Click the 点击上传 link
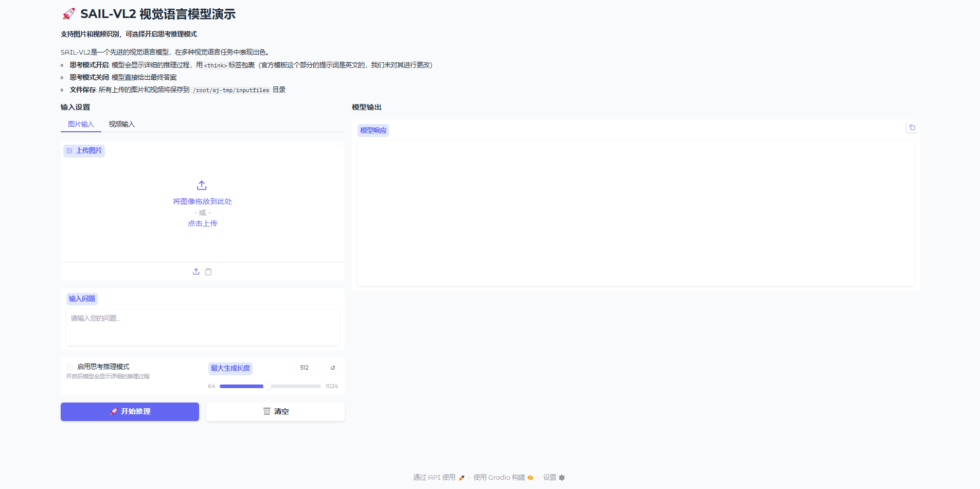This screenshot has height=489, width=980. tap(202, 223)
